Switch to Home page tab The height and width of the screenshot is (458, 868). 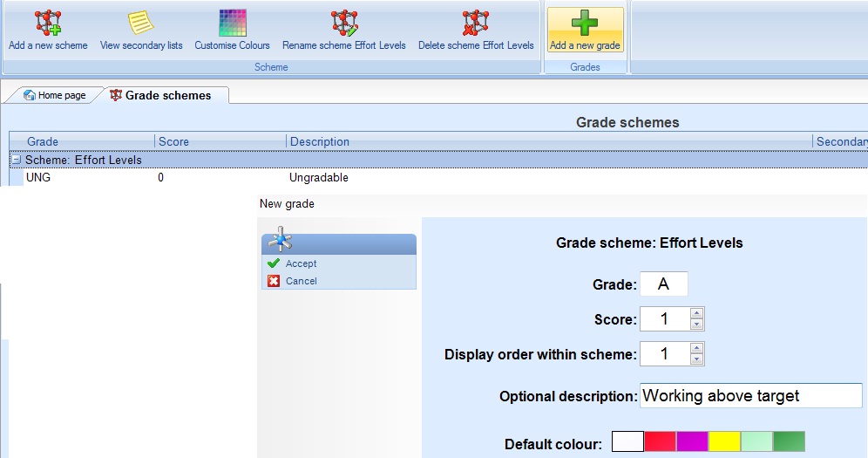point(54,95)
